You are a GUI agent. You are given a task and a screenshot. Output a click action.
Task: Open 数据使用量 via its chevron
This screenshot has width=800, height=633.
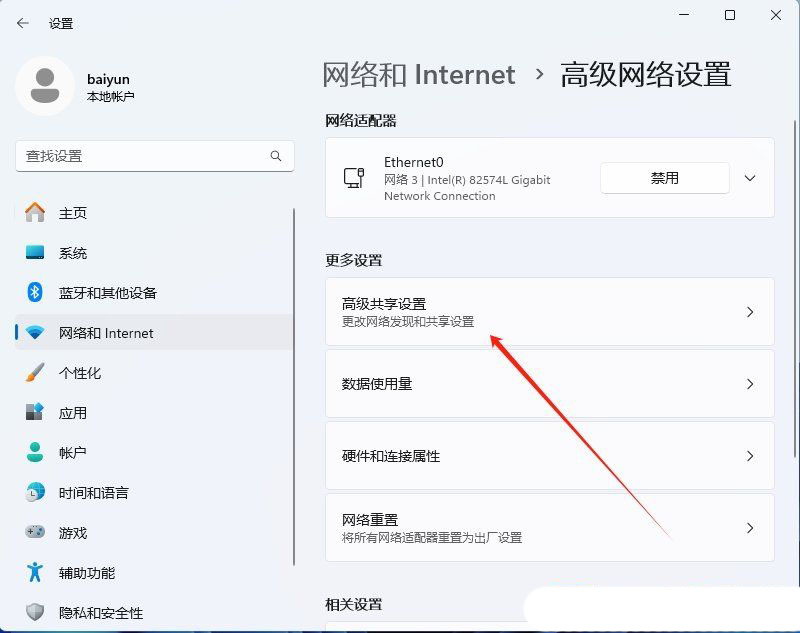click(x=750, y=384)
